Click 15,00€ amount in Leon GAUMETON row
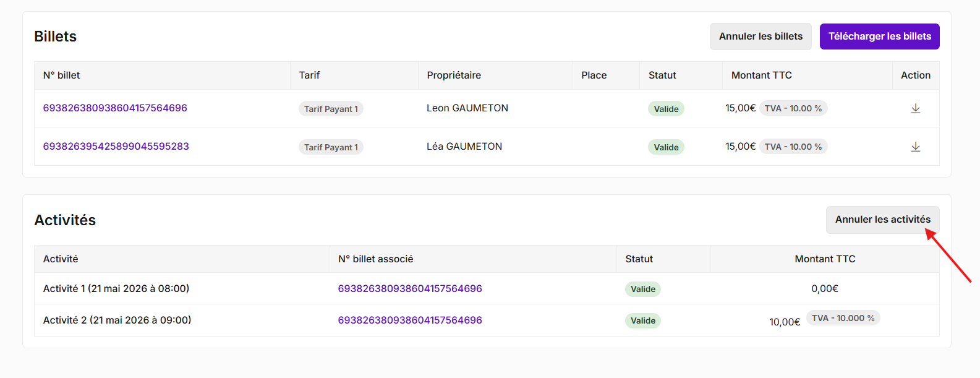 [x=740, y=108]
